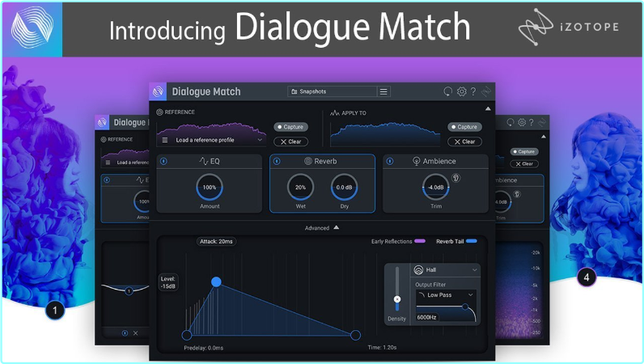
Task: Click Time: 1.20s text
Action: 382,348
